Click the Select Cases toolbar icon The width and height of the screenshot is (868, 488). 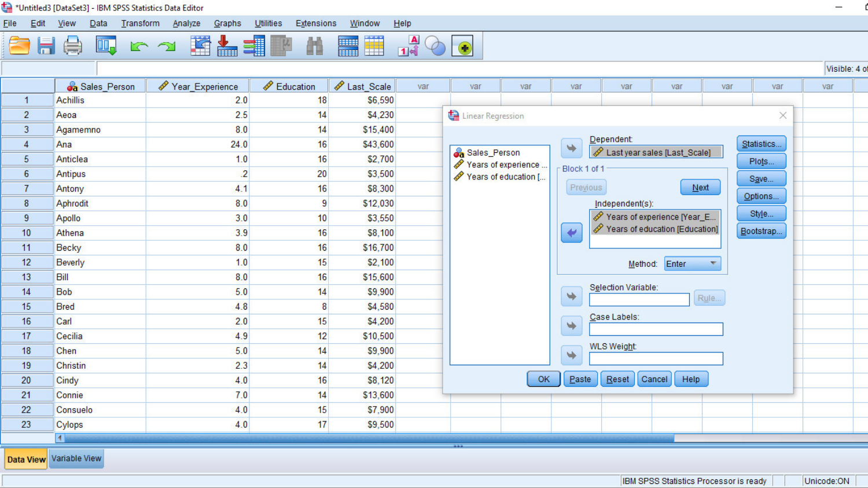374,46
